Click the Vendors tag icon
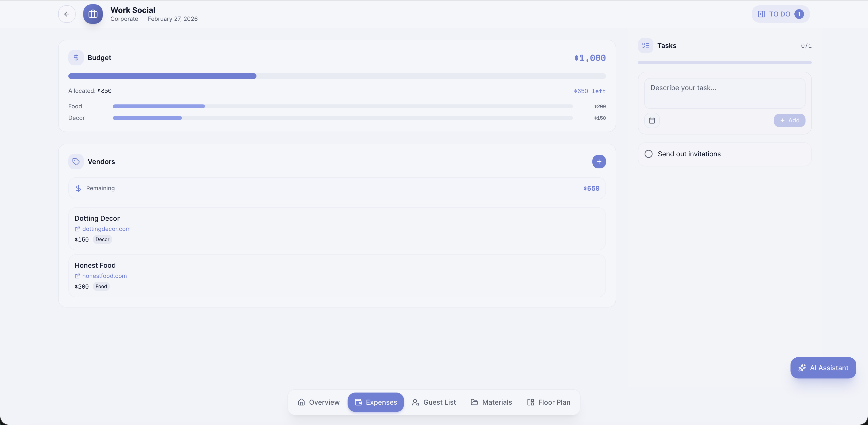This screenshot has width=868, height=425. point(76,162)
